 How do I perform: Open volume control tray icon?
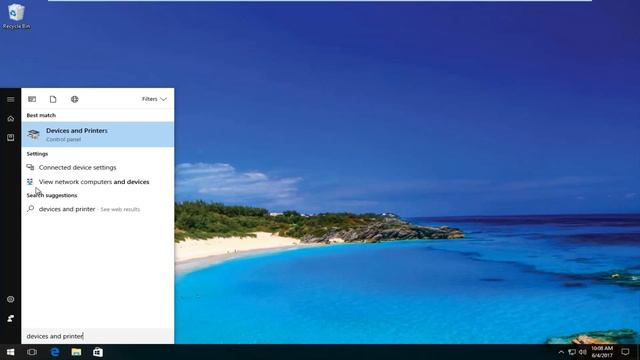point(583,352)
